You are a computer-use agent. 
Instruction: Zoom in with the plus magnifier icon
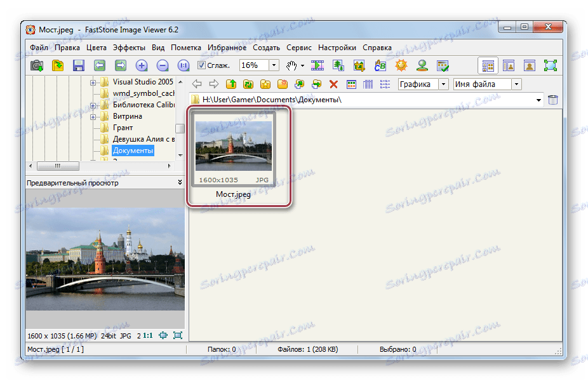(x=142, y=65)
